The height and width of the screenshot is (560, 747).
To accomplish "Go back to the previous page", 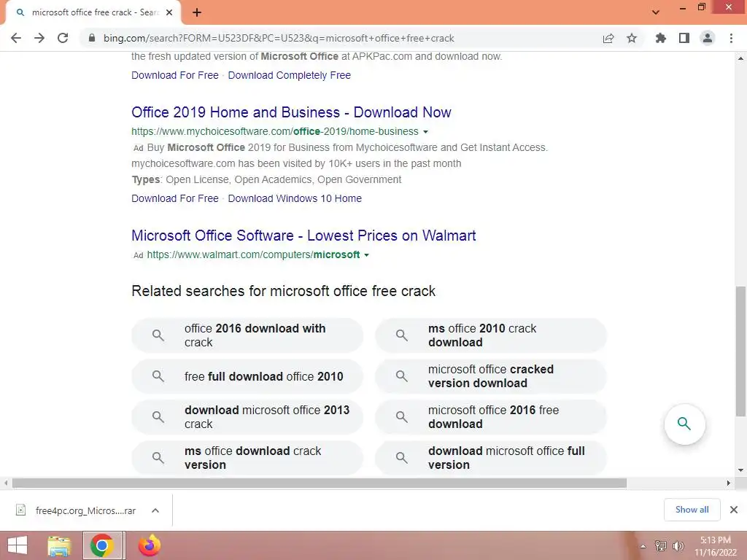I will tap(16, 38).
